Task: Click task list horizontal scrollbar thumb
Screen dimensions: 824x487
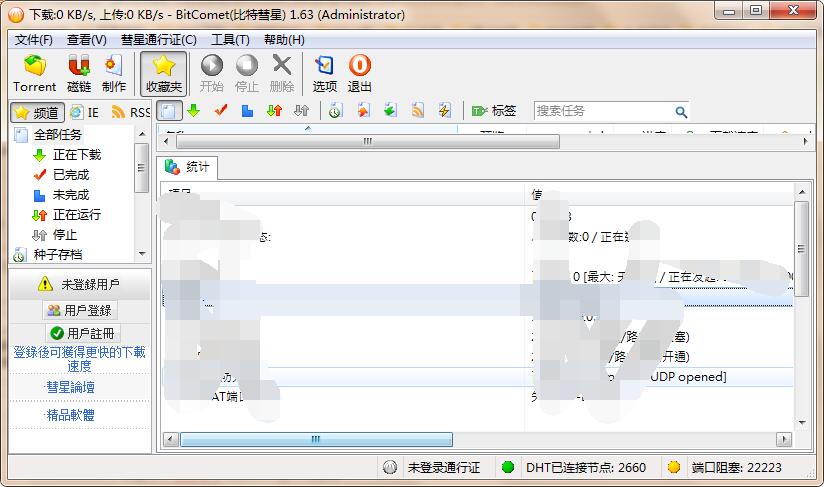Action: click(x=367, y=141)
